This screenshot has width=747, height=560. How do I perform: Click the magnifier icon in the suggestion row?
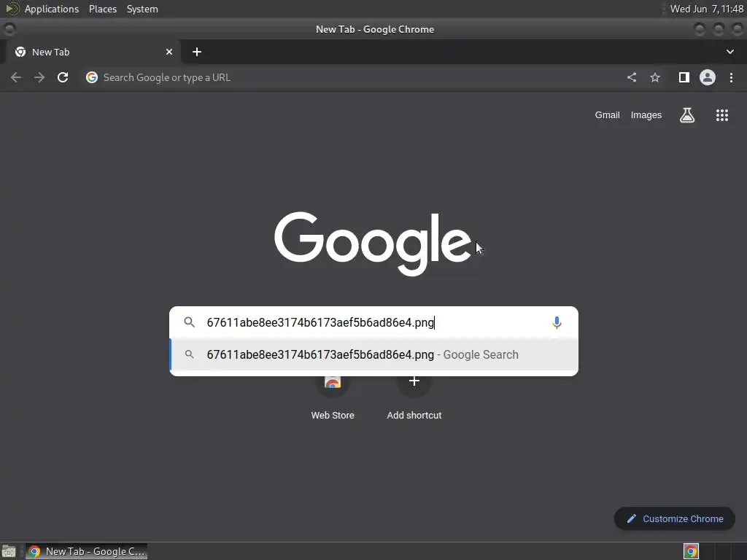click(190, 355)
